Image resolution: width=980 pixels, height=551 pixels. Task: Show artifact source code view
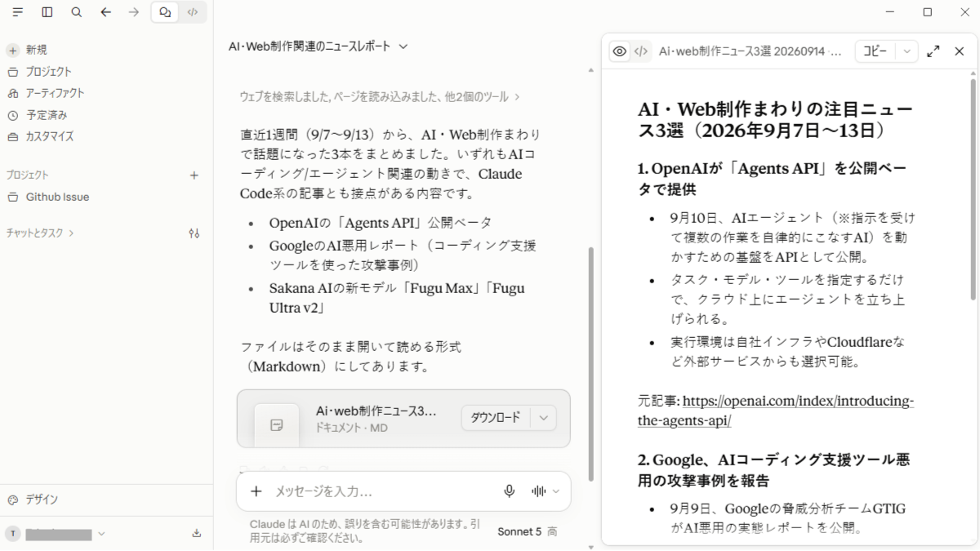click(642, 51)
